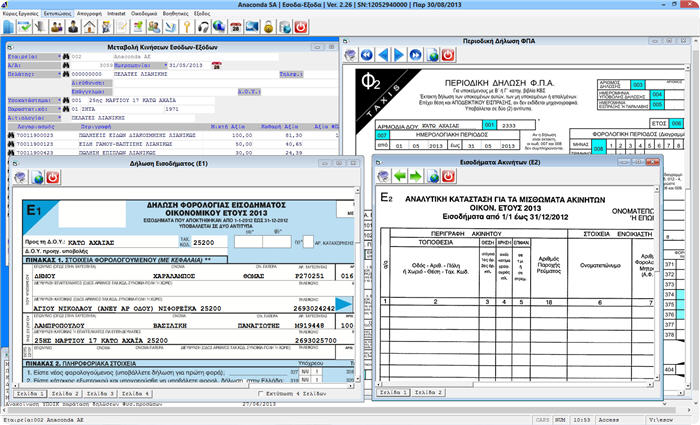Click the golden key toolbar icon
The width and height of the screenshot is (700, 425).
(x=187, y=27)
